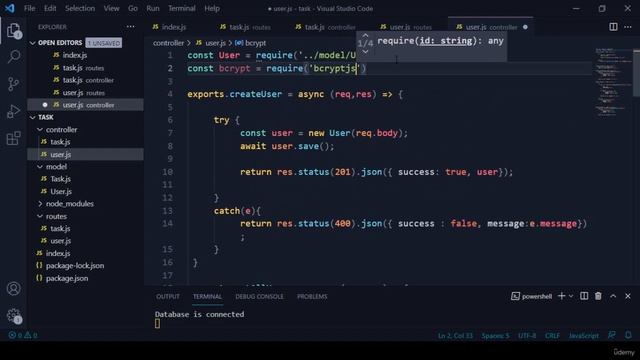Viewport: 640px width, 360px height.
Task: Open the File menu
Action: [x=29, y=8]
